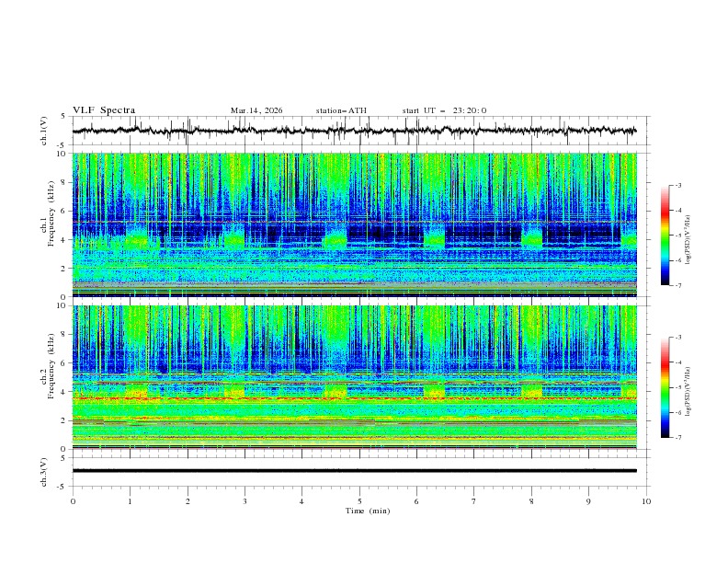Click the ch.1 spectrogram color scale bar
728x563 pixels.
tap(665, 236)
